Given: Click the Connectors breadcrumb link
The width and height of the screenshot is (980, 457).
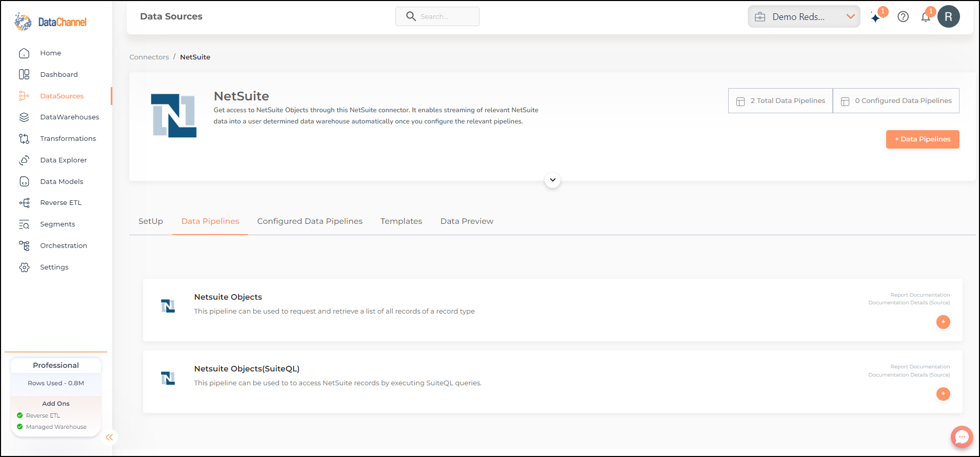Looking at the screenshot, I should [149, 57].
